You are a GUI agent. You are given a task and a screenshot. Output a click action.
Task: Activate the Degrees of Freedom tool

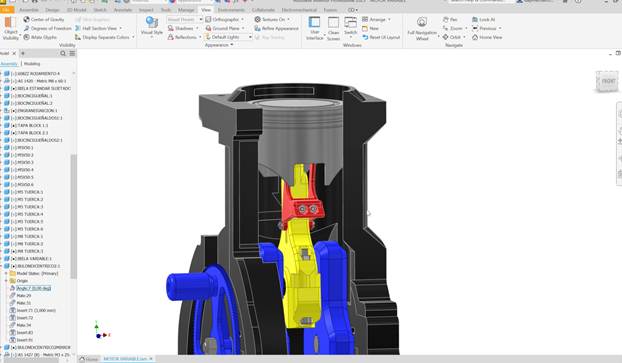(27, 29)
